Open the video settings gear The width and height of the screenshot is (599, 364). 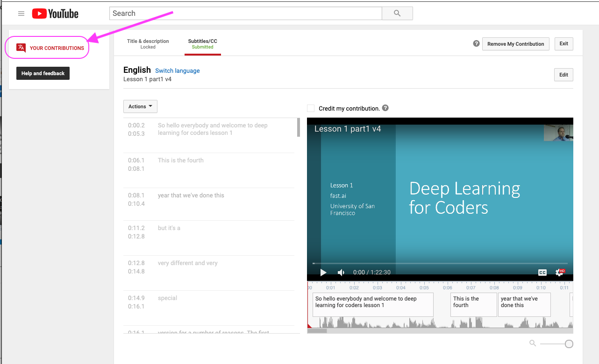click(x=559, y=273)
